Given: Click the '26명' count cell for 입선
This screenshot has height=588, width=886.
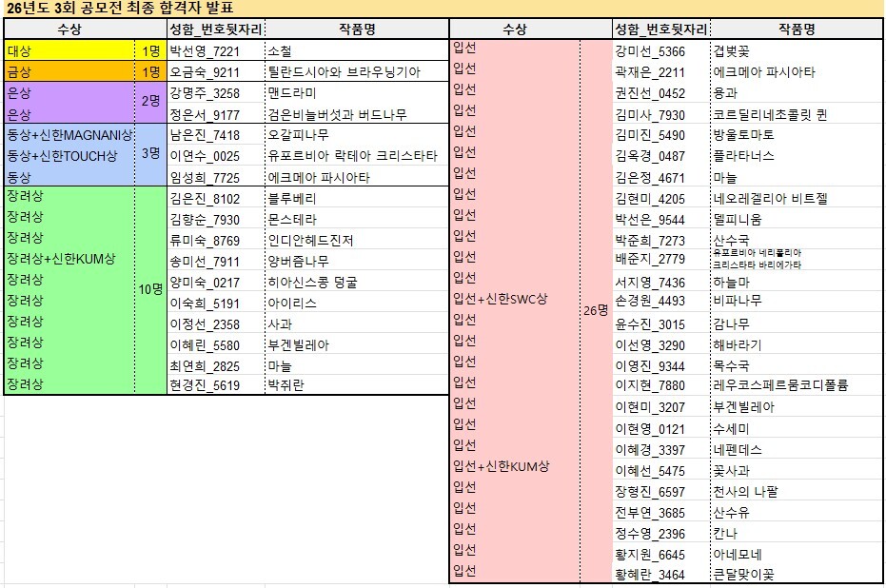Looking at the screenshot, I should 595,310.
